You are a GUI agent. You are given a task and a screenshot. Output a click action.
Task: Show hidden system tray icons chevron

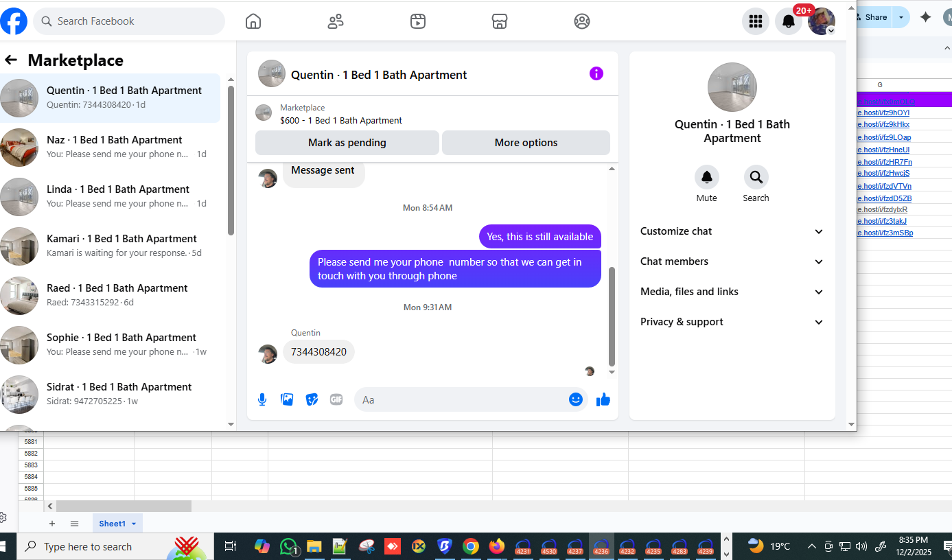pyautogui.click(x=812, y=546)
